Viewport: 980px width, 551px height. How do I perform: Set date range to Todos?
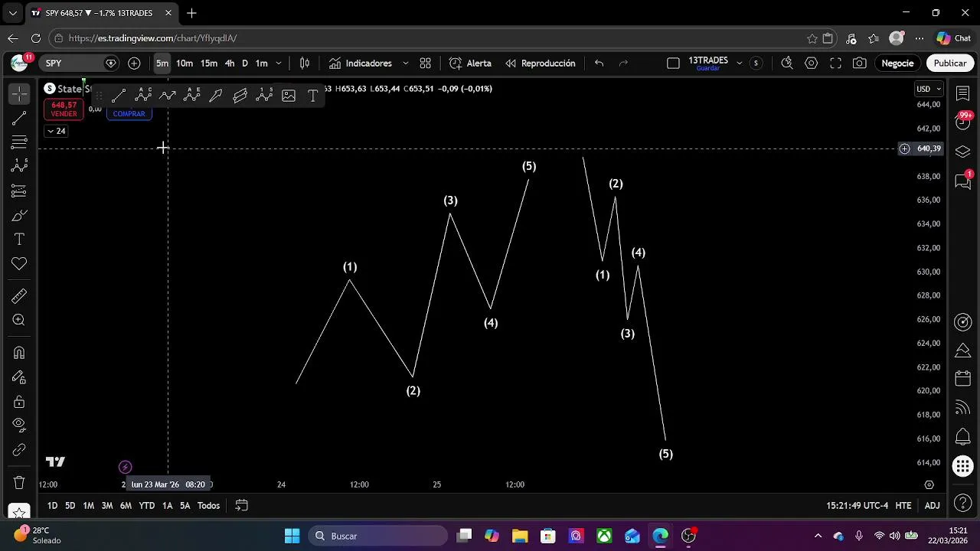208,506
